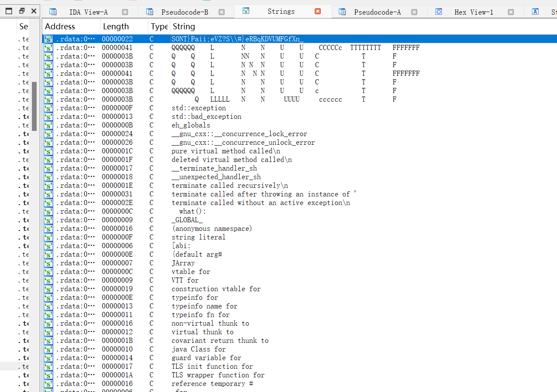Select the __gnu_cxx::__concurrence_lock_error string
This screenshot has width=557, height=392.
coord(239,134)
